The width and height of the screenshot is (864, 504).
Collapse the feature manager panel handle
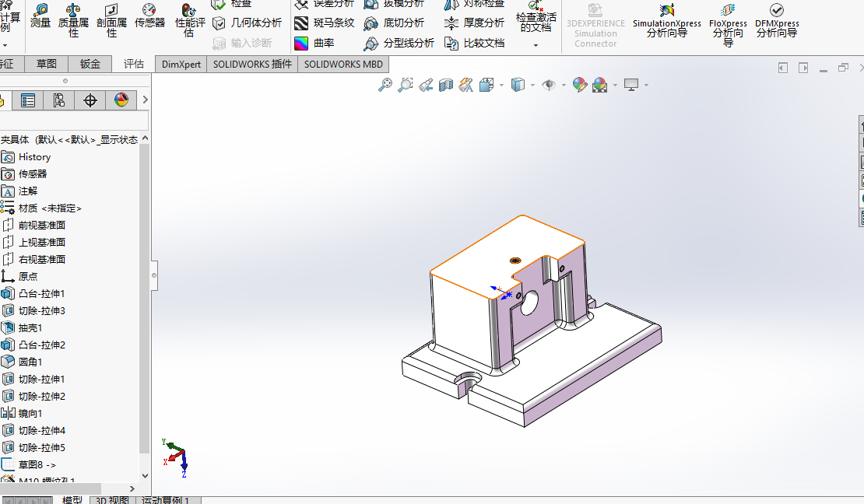[x=154, y=275]
